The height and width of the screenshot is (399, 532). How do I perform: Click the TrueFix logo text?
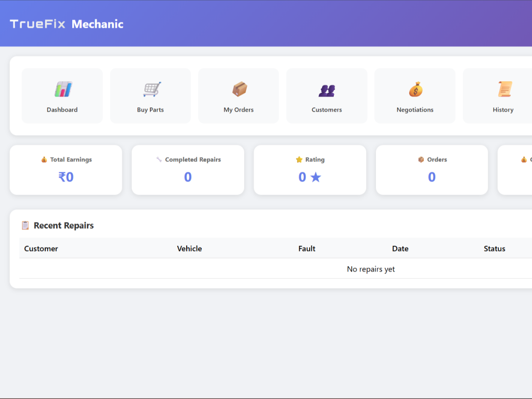[x=38, y=24]
